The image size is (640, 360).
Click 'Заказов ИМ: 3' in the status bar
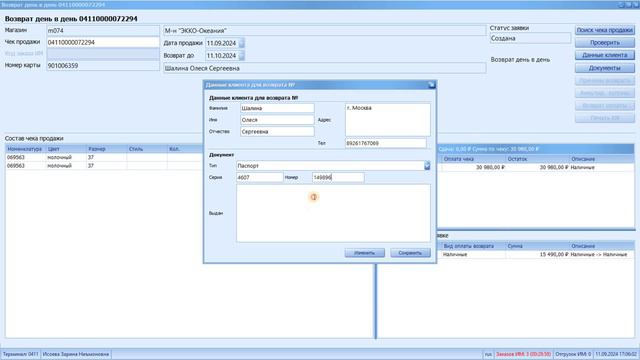pos(523,354)
